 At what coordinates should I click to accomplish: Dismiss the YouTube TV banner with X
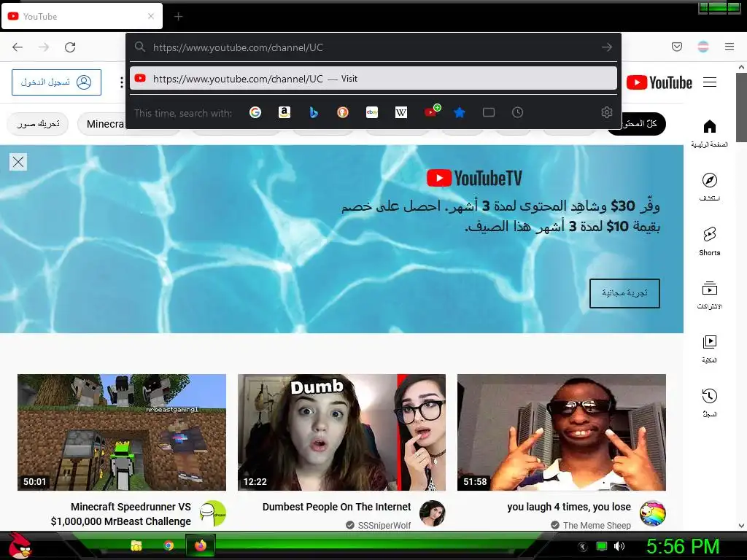[x=18, y=162]
